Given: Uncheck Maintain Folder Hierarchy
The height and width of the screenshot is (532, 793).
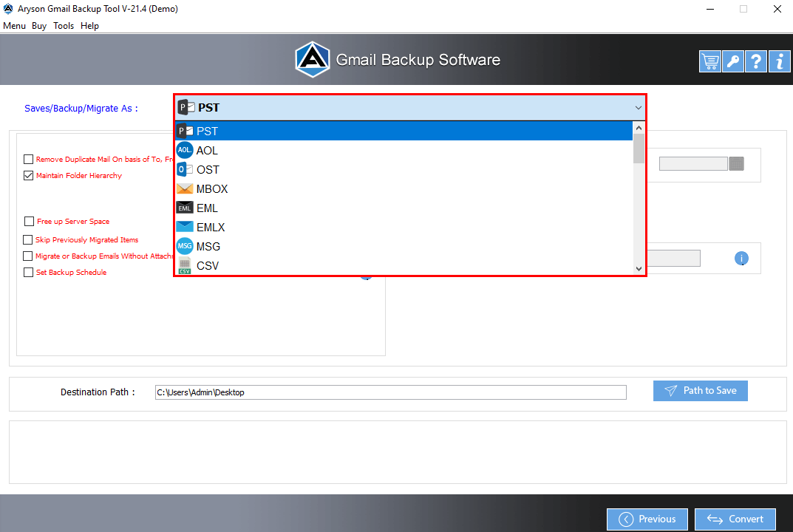Looking at the screenshot, I should tap(28, 175).
